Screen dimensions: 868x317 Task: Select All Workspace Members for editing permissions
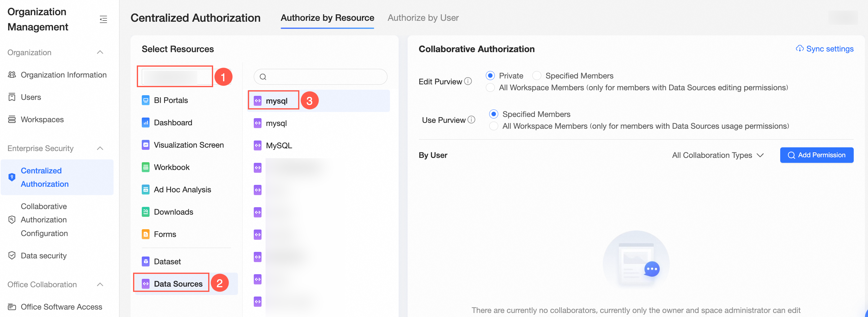[x=490, y=87]
